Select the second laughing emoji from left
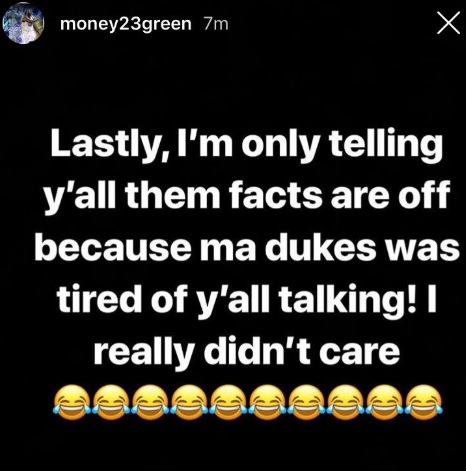The image size is (467, 471). [111, 402]
